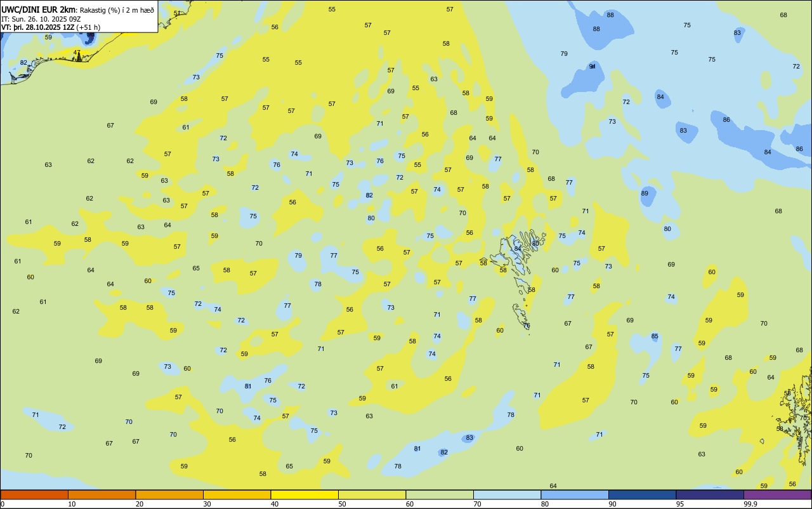Pick the 20–30 legend color band
The height and width of the screenshot is (509, 812).
[x=169, y=494]
